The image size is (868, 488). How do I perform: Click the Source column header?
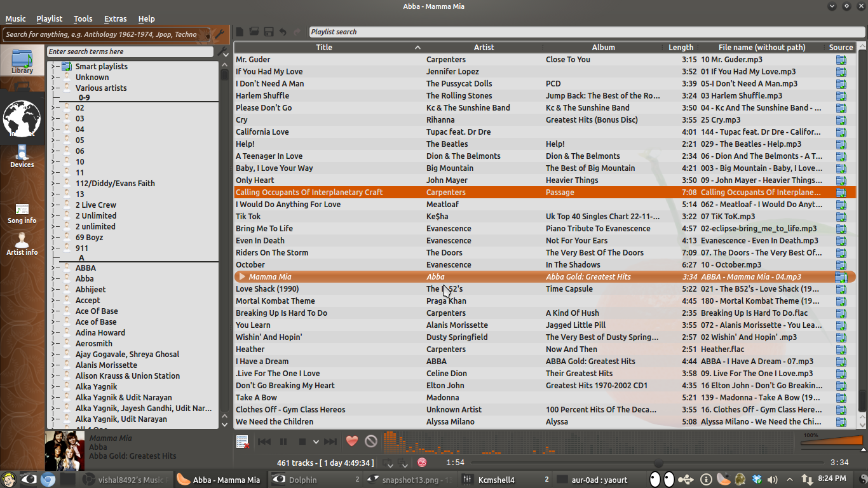point(841,48)
